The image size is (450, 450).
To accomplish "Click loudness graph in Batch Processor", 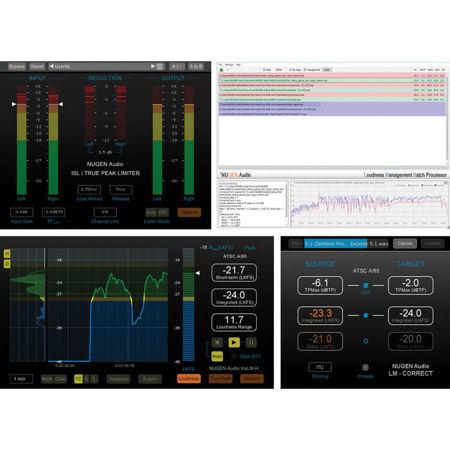I will (369, 204).
